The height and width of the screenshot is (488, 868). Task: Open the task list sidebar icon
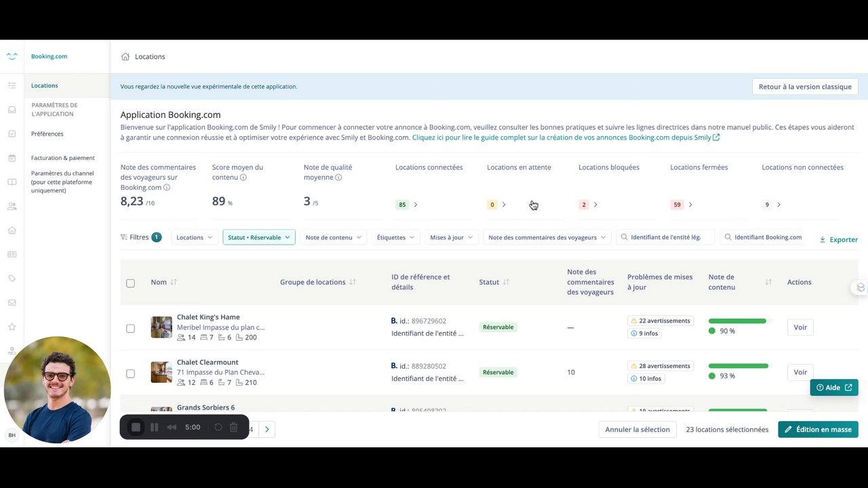tap(12, 85)
